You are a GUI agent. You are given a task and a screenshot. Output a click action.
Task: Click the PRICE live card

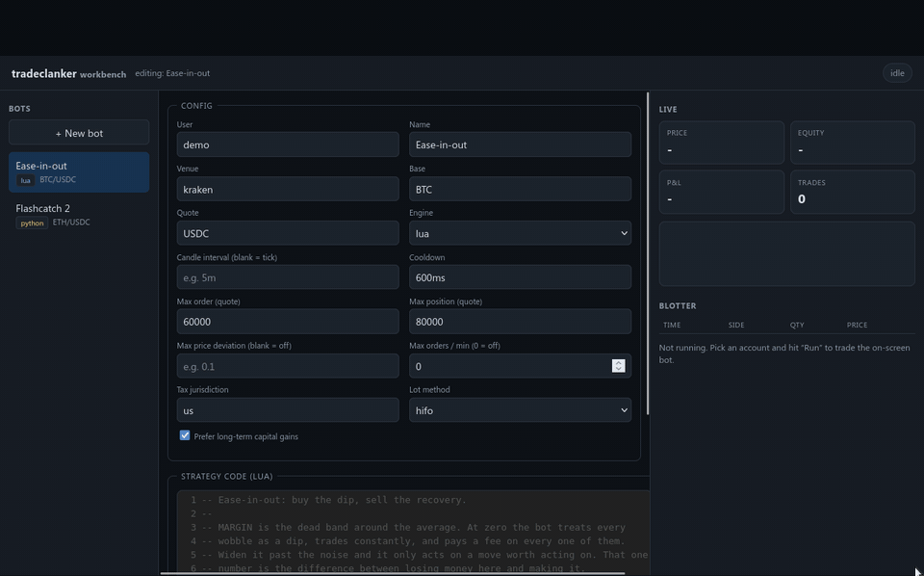pyautogui.click(x=721, y=143)
